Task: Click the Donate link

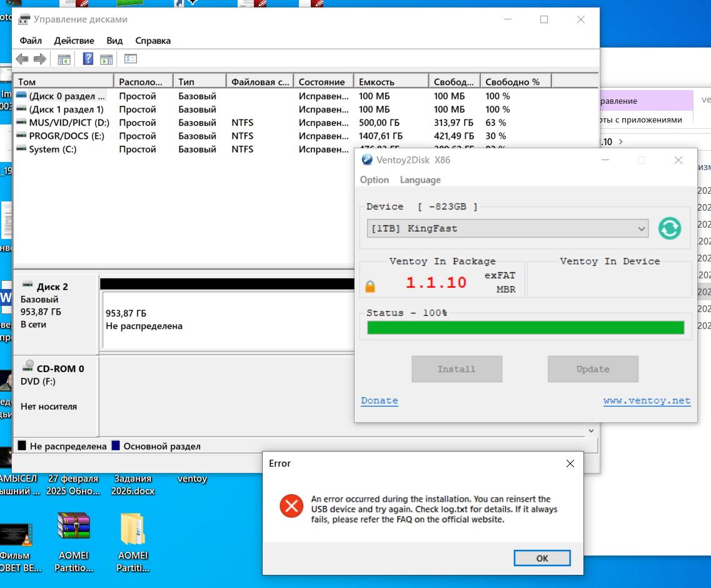Action: coord(379,400)
